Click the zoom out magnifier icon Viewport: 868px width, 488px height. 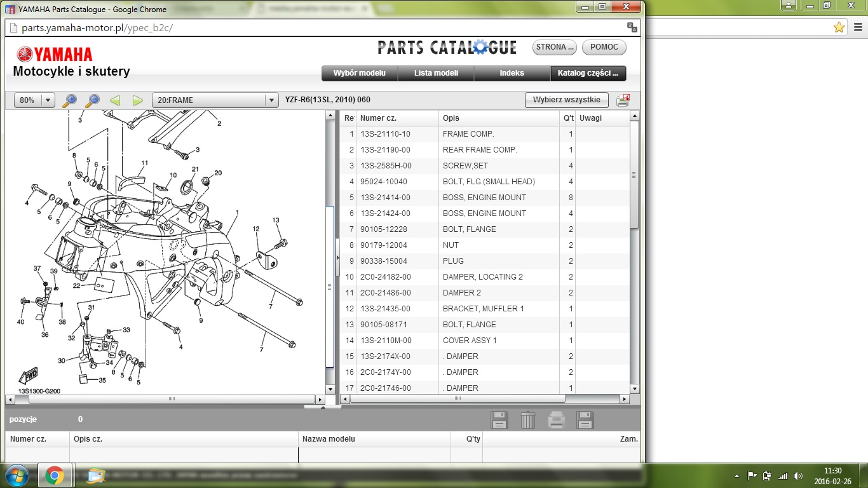[x=93, y=100]
